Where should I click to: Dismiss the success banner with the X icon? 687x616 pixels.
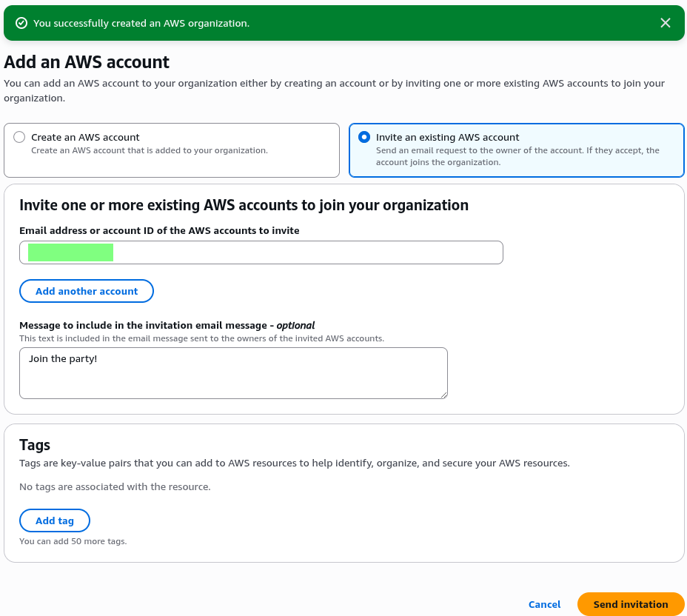pos(665,23)
